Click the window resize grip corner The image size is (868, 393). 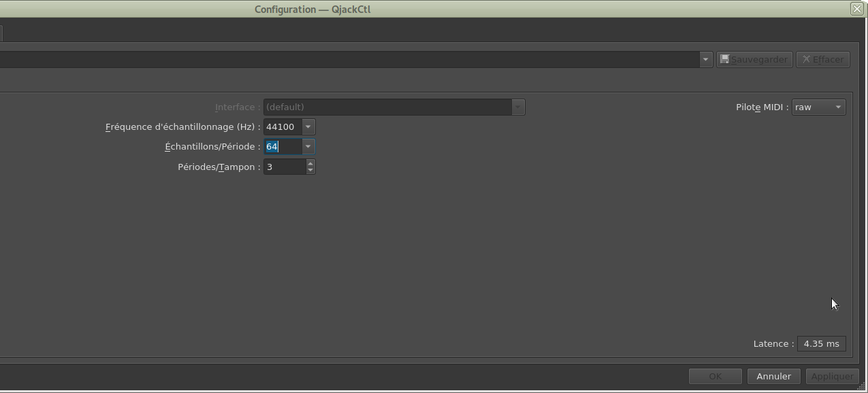pos(861,386)
